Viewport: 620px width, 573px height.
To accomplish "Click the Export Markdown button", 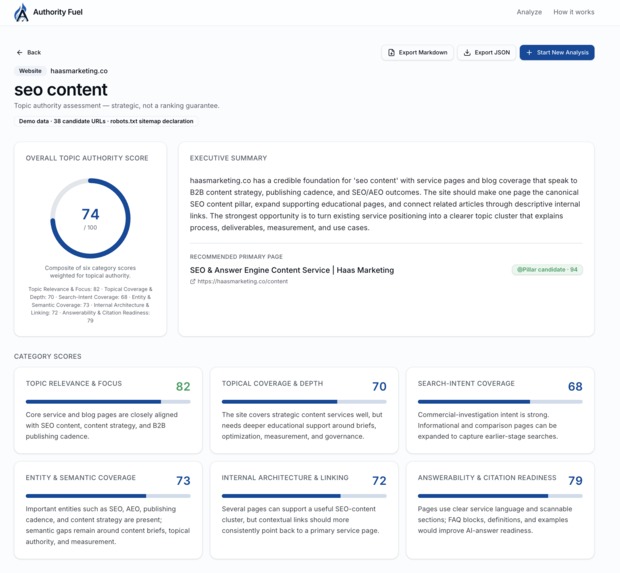I will point(417,53).
